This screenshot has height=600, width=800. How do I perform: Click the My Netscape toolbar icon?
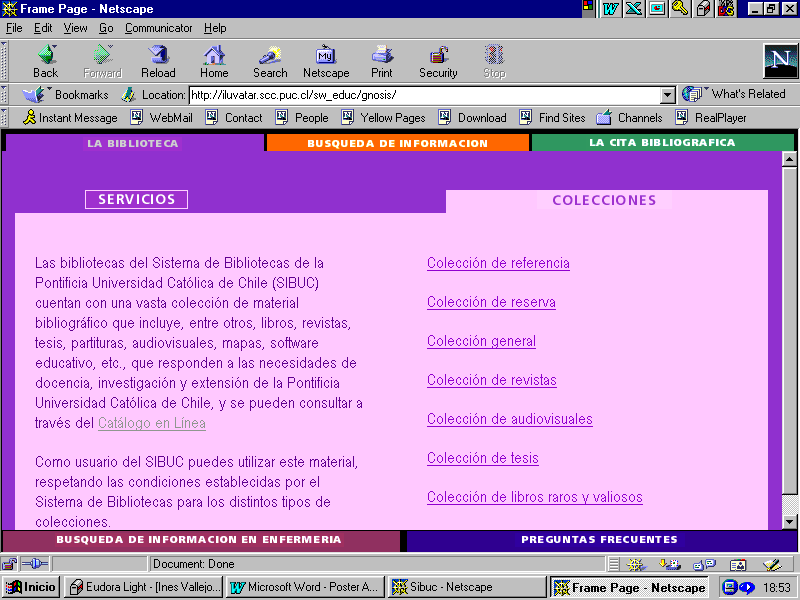click(326, 56)
